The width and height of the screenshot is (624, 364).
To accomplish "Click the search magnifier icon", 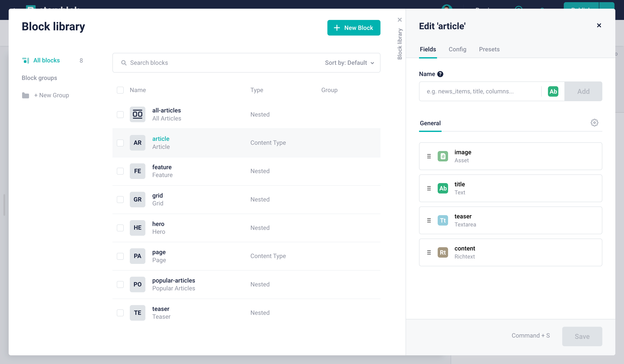I will pos(123,63).
